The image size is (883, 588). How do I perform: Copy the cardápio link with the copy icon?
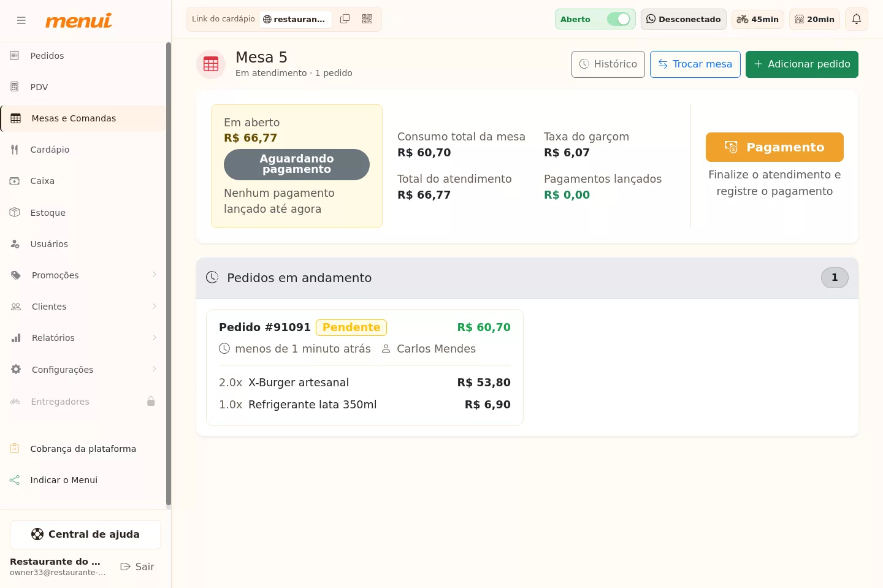(x=345, y=19)
